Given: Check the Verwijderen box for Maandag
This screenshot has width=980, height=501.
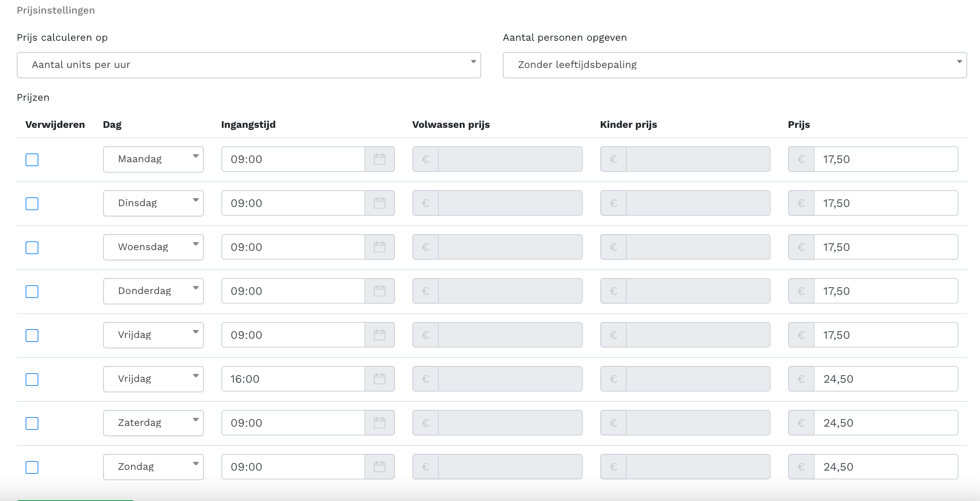Looking at the screenshot, I should [32, 160].
